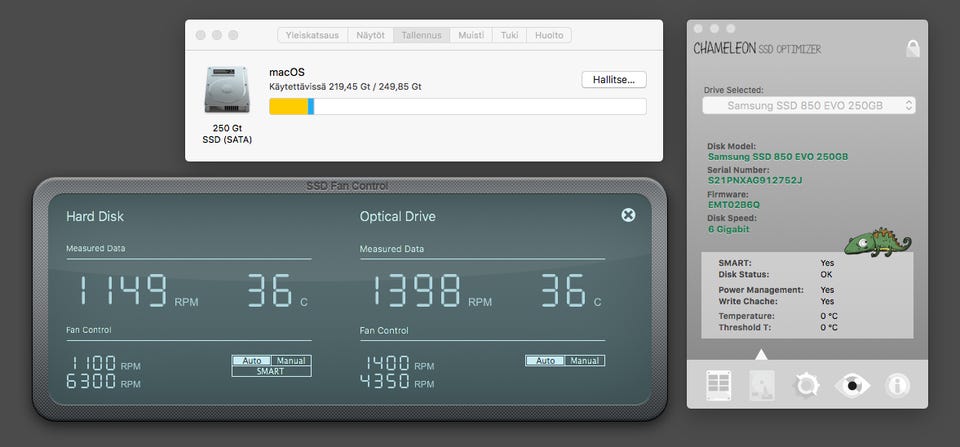Viewport: 960px width, 447px height.
Task: Switch to the Yleiskatsaus tab
Action: 312,35
